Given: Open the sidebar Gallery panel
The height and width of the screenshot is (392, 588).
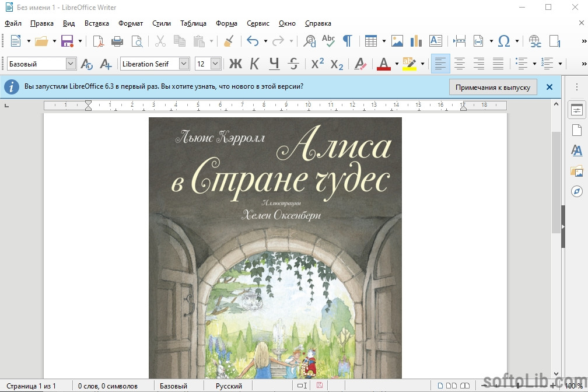Looking at the screenshot, I should tap(577, 171).
